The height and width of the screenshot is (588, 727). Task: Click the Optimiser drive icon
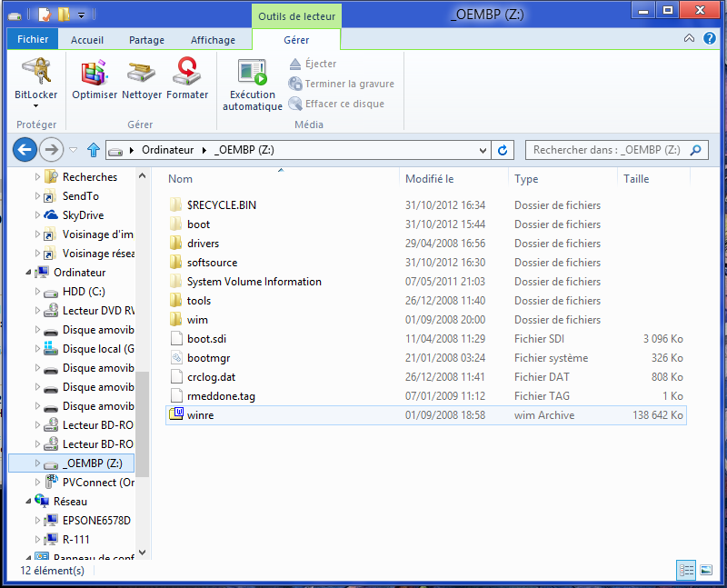(x=95, y=72)
